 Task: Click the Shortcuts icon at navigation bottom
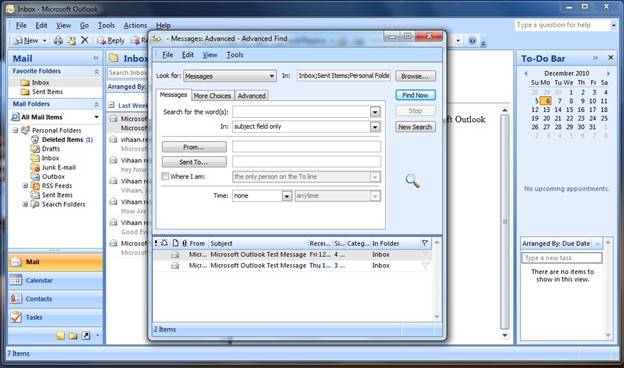(x=86, y=336)
